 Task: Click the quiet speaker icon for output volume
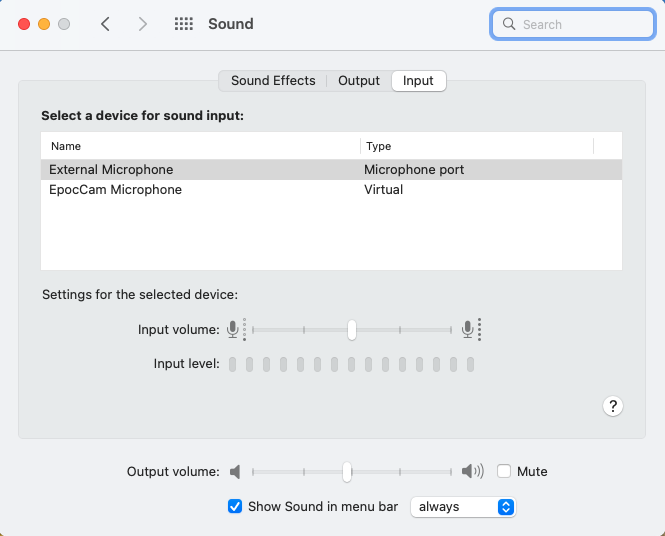tap(236, 472)
